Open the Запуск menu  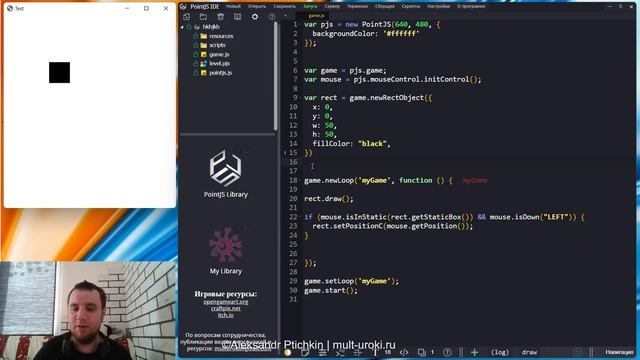[310, 7]
